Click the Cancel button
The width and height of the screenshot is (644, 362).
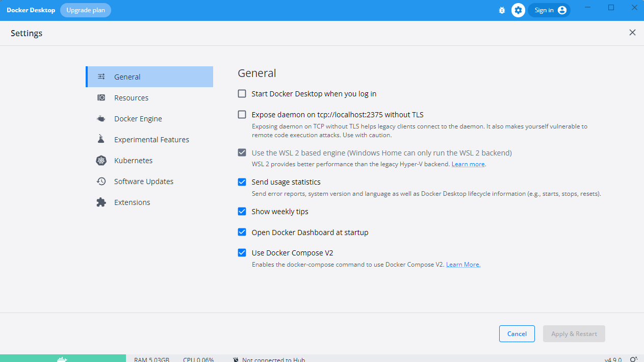point(517,333)
